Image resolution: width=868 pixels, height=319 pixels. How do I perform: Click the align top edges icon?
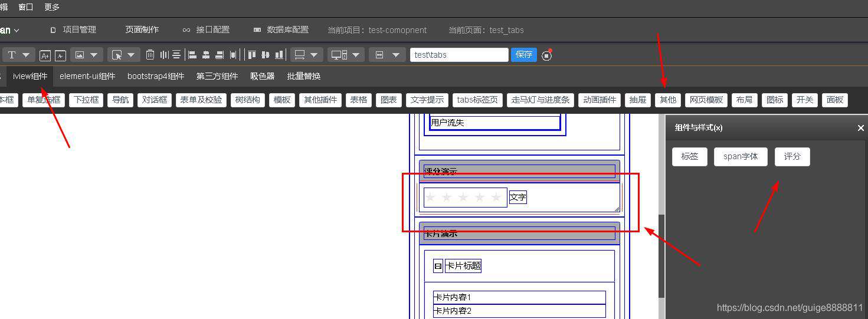252,55
